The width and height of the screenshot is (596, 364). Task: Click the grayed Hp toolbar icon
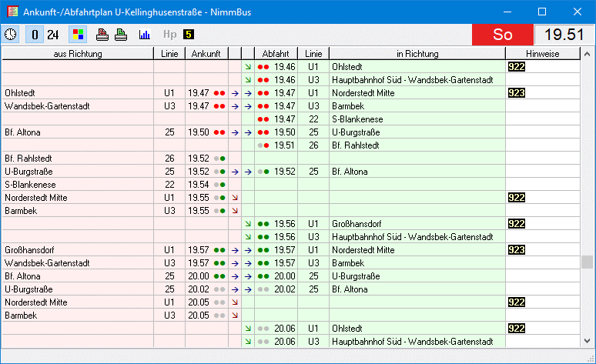[169, 35]
